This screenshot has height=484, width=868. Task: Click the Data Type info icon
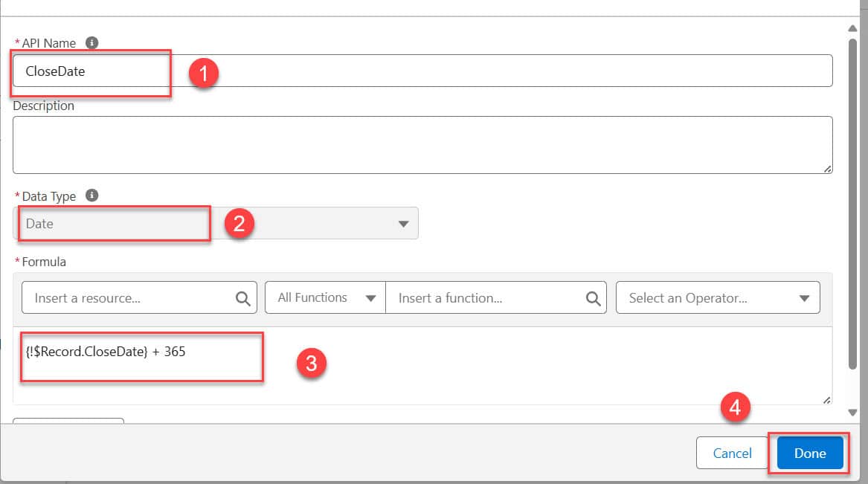[x=92, y=196]
